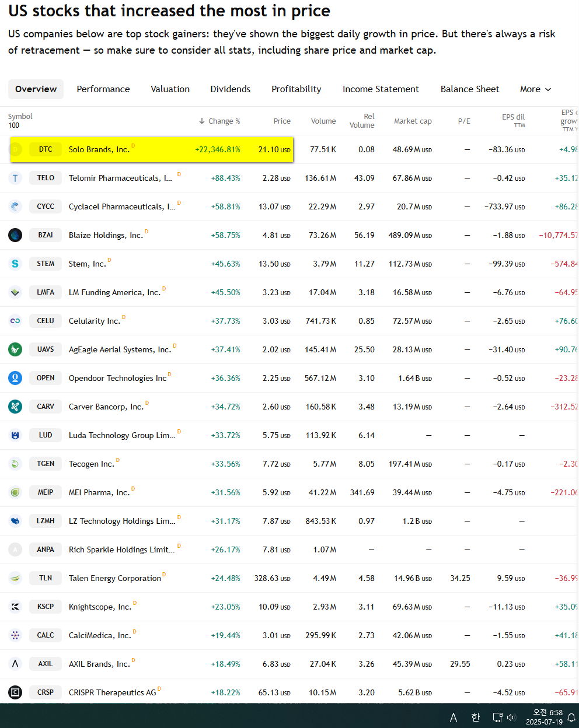The image size is (579, 728).
Task: Click the Blaize Holdings logo icon
Action: coord(15,235)
